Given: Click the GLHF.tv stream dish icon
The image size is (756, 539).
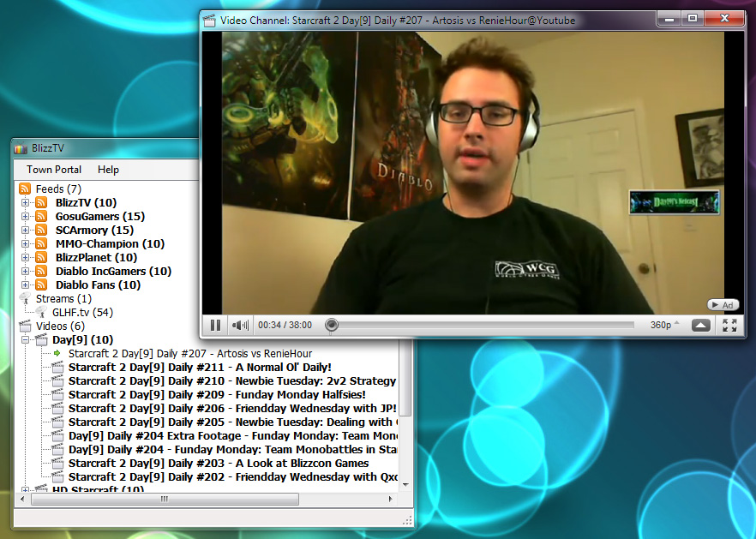Looking at the screenshot, I should pos(41,313).
